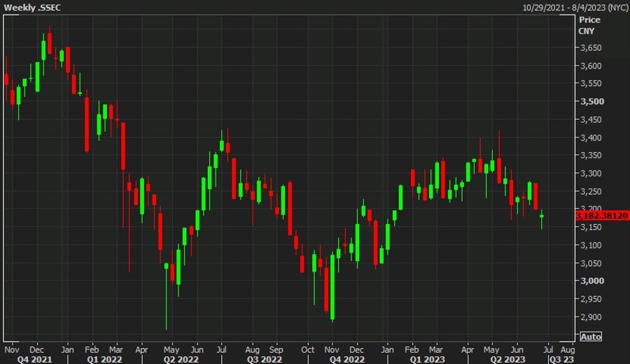Click the Weekly .SSEC chart title
The height and width of the screenshot is (364, 630).
tap(32, 7)
